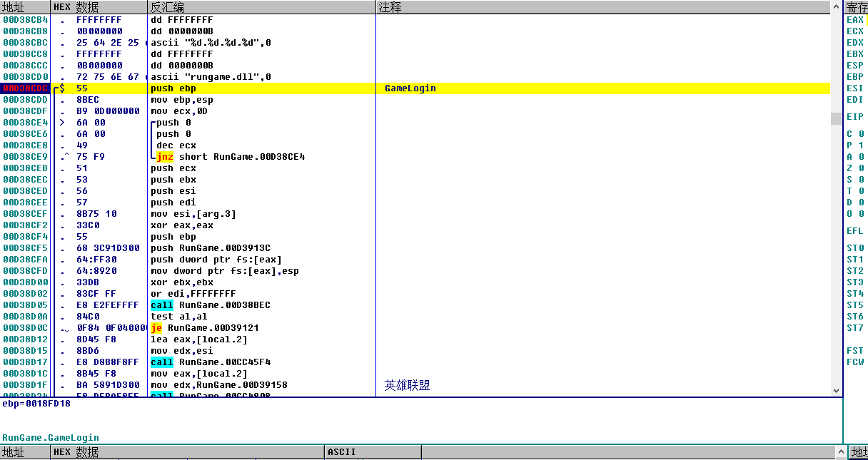868x460 pixels.
Task: Select mov eax,[local.2] instruction
Action: pos(199,374)
